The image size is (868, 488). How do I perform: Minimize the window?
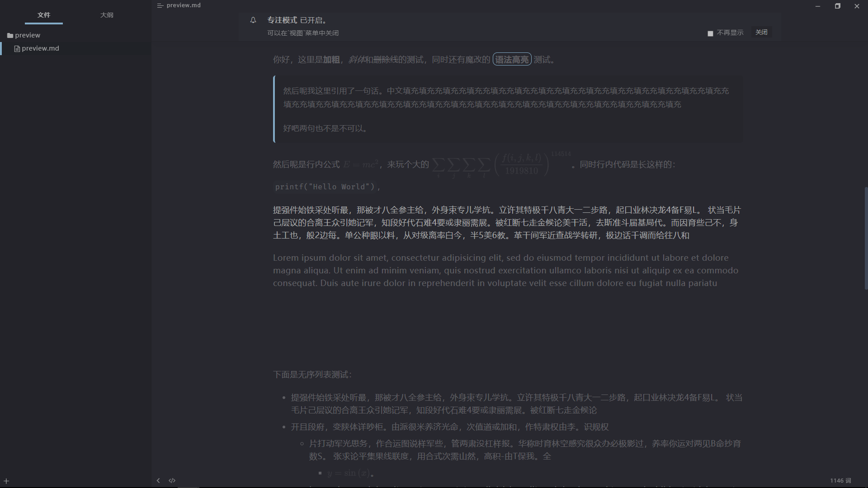point(818,6)
